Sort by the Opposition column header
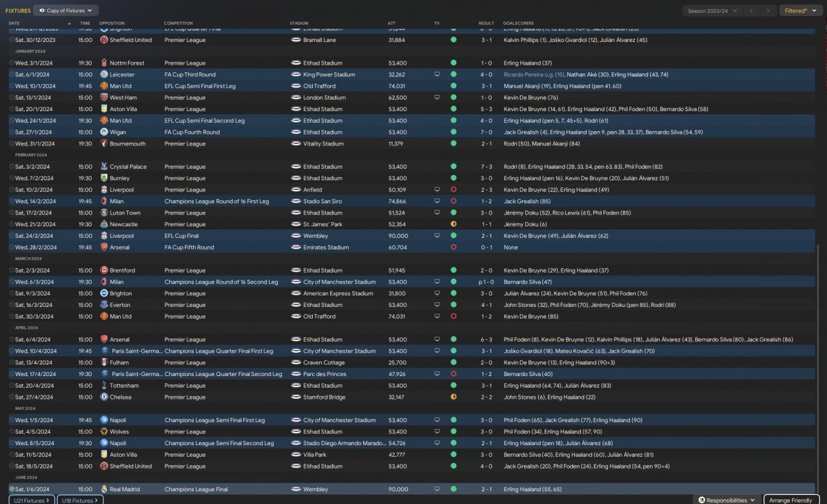Viewport: 827px width, 504px height. click(112, 23)
